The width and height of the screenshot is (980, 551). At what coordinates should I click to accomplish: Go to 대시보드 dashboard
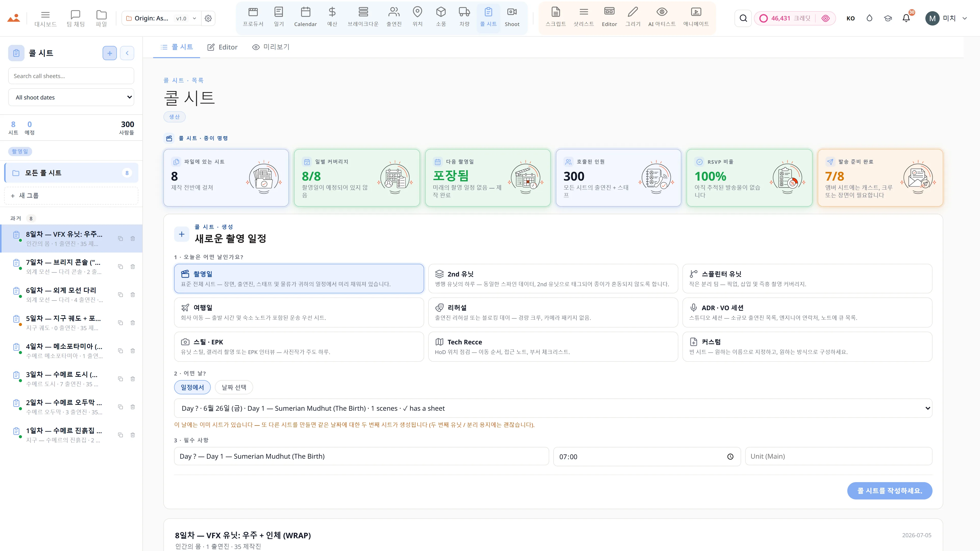click(x=45, y=18)
